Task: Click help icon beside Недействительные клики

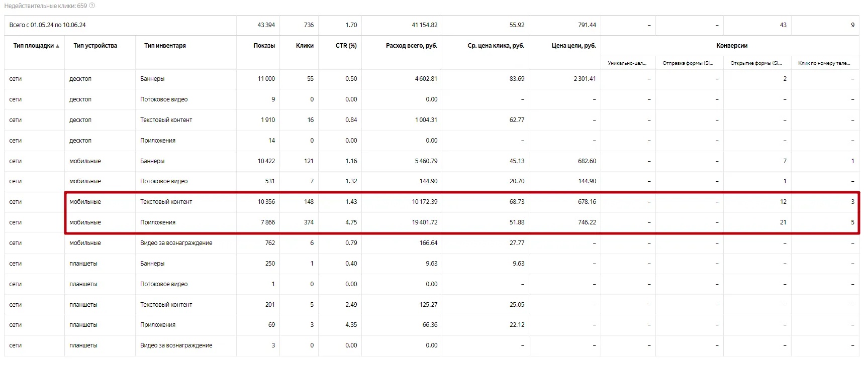Action: 92,6
